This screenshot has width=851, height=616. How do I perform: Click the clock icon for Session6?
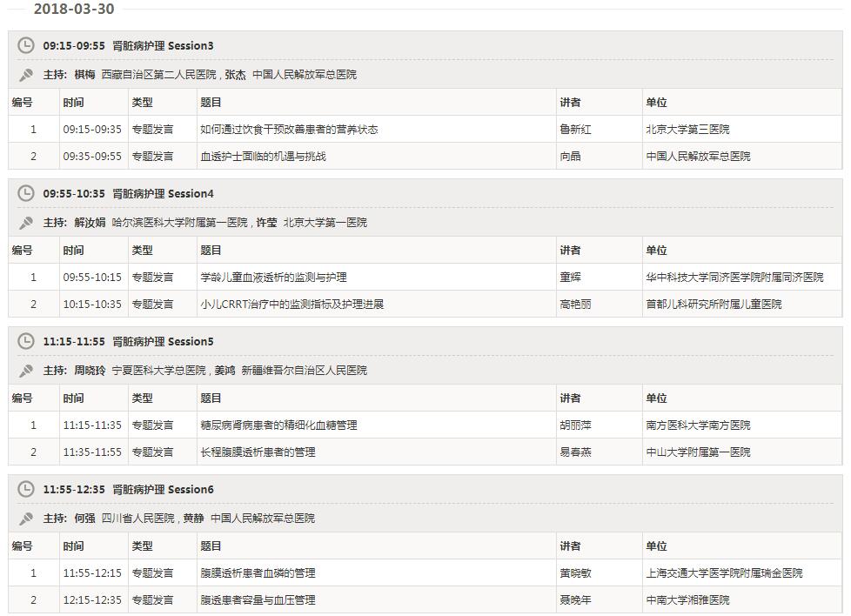pyautogui.click(x=28, y=489)
